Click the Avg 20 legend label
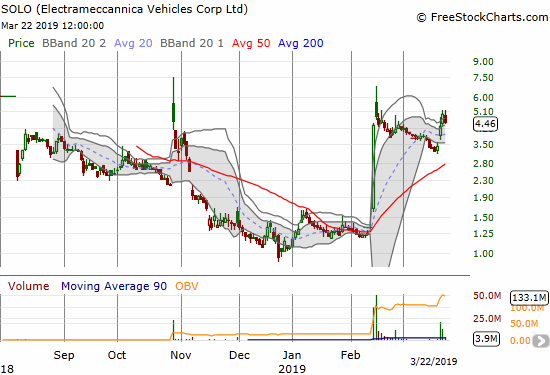Screen dimensions: 550x375 (133, 43)
